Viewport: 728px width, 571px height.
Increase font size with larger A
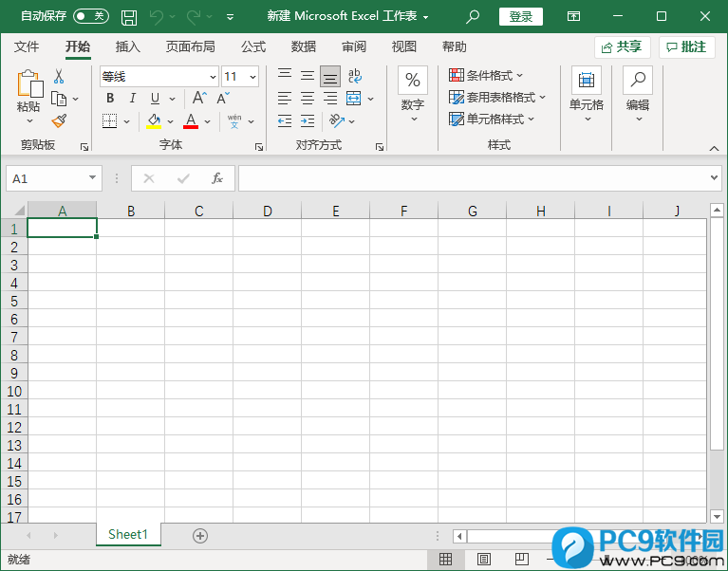coord(199,98)
